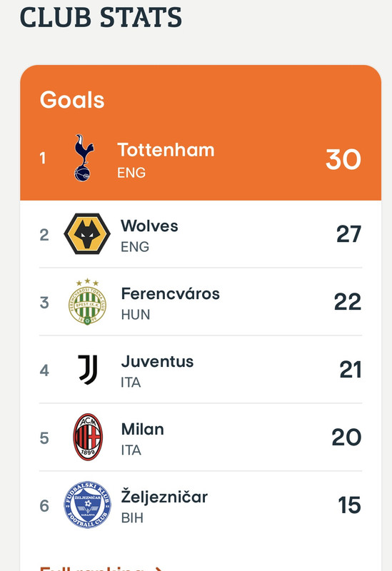This screenshot has height=571, width=392.
Task: Click the Club Stats section title
Action: (x=101, y=16)
